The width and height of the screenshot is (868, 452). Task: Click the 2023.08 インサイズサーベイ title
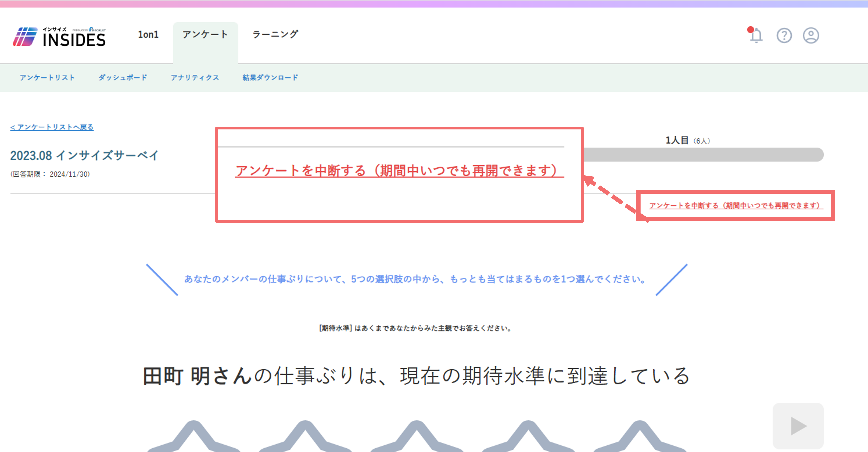tap(84, 155)
